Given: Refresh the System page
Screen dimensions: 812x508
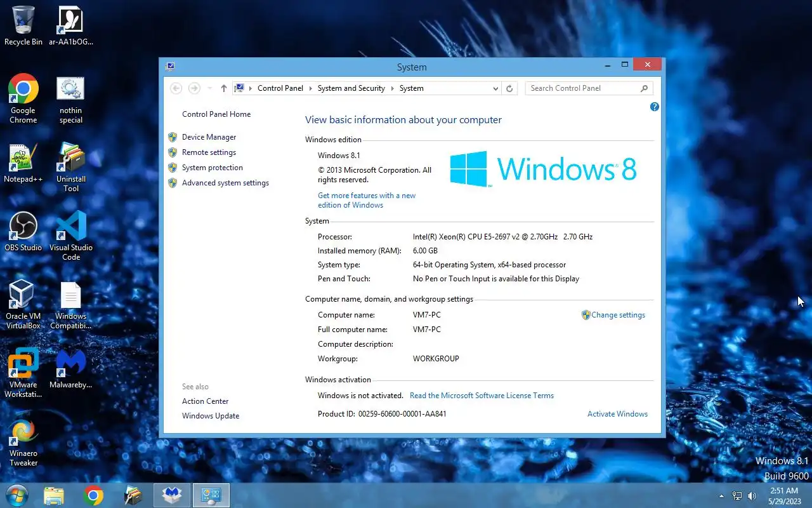Looking at the screenshot, I should point(509,88).
